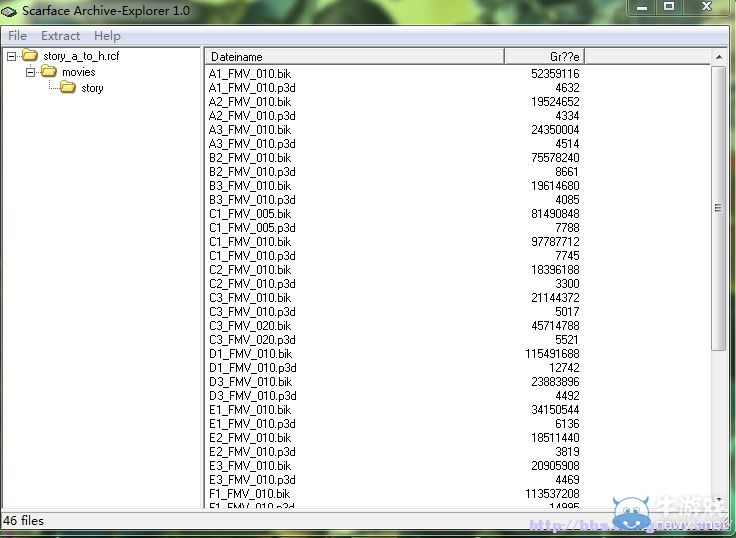
Task: Click size value 97787712
Action: (555, 242)
